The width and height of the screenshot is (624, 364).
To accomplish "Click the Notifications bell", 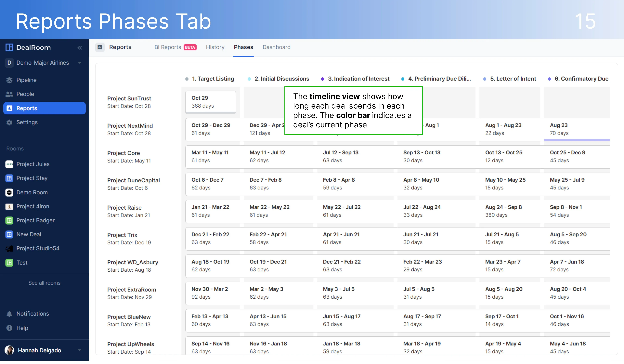I will [9, 314].
